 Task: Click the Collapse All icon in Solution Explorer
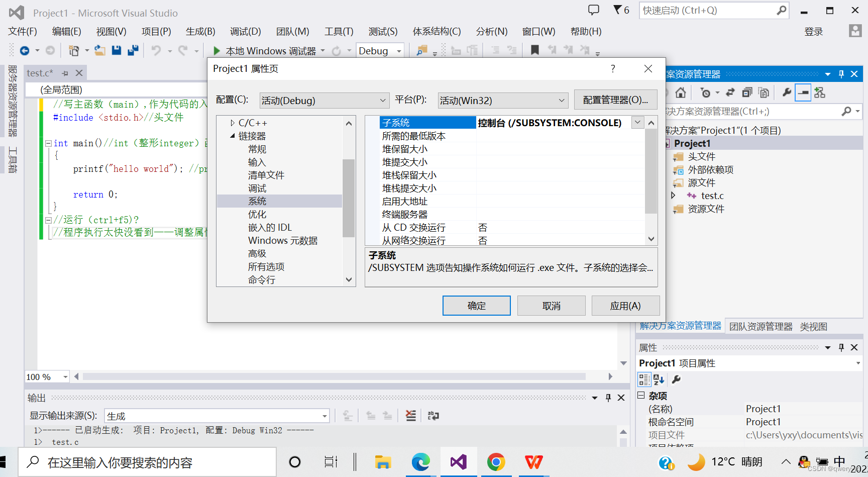747,92
